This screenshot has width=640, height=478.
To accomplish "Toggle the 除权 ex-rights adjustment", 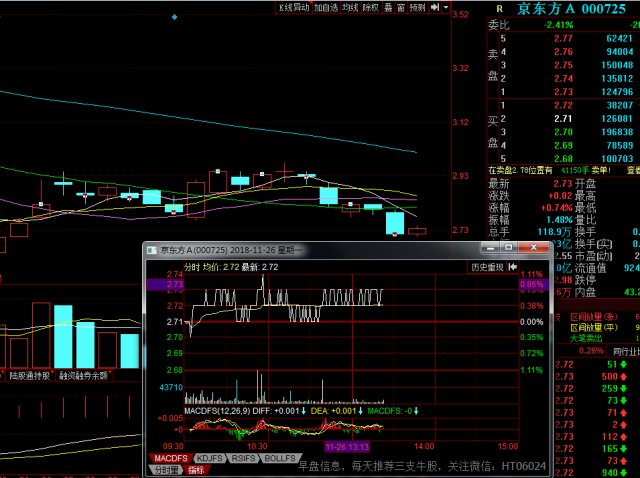I will point(371,7).
